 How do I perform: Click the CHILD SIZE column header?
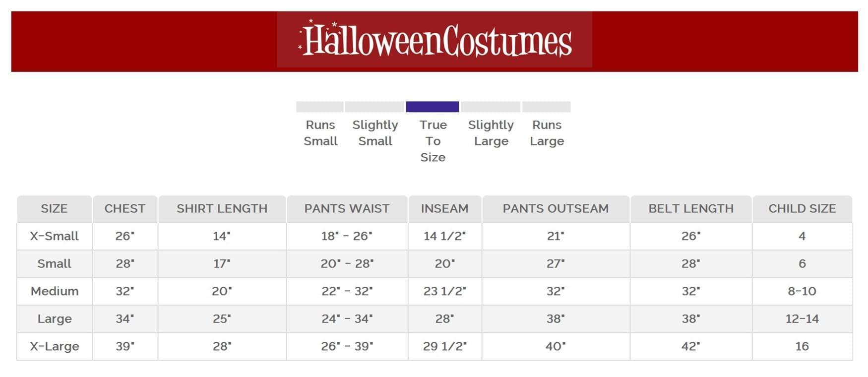click(802, 209)
